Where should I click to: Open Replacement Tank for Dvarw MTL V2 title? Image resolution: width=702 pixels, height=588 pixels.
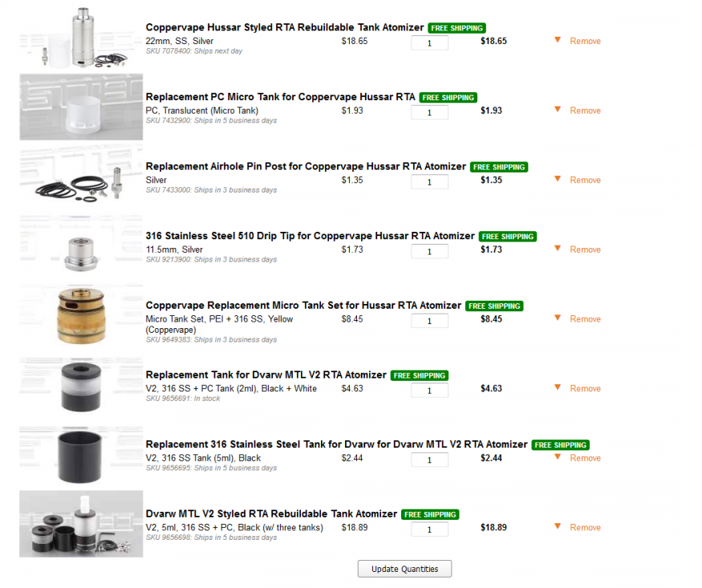(266, 375)
